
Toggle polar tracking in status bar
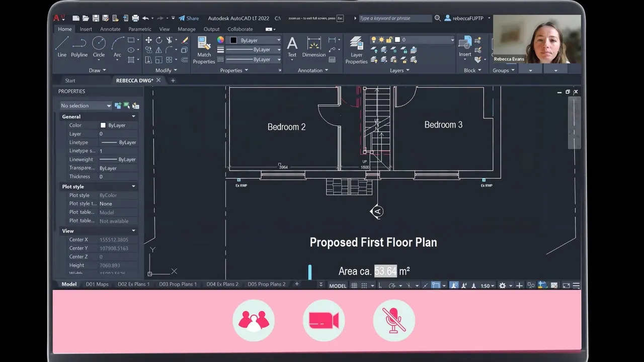pyautogui.click(x=391, y=285)
